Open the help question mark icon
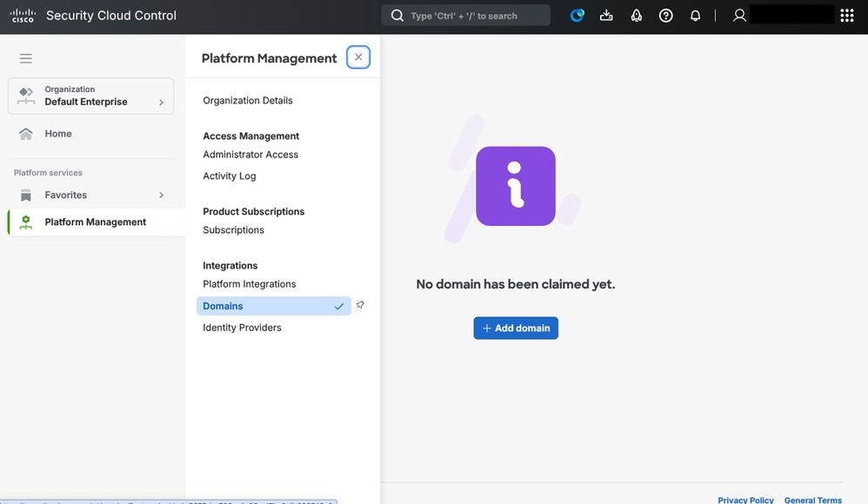Viewport: 868px width, 504px height. [x=665, y=15]
